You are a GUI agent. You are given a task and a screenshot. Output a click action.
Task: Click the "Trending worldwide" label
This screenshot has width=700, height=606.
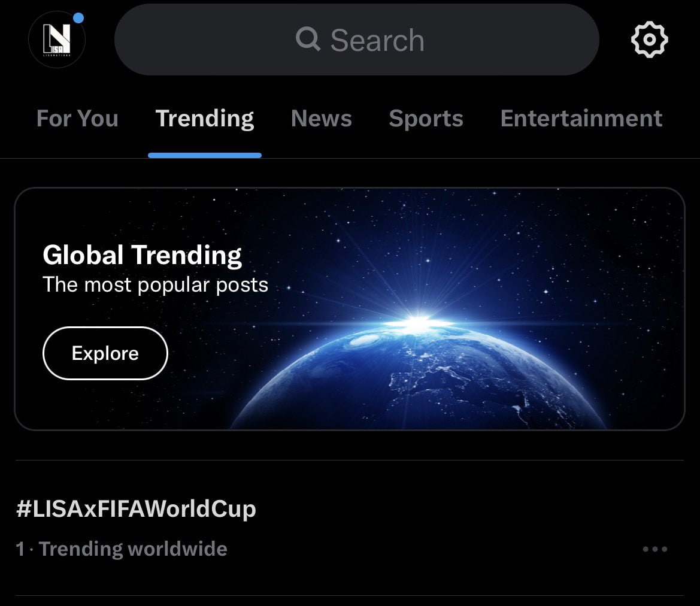(x=133, y=549)
